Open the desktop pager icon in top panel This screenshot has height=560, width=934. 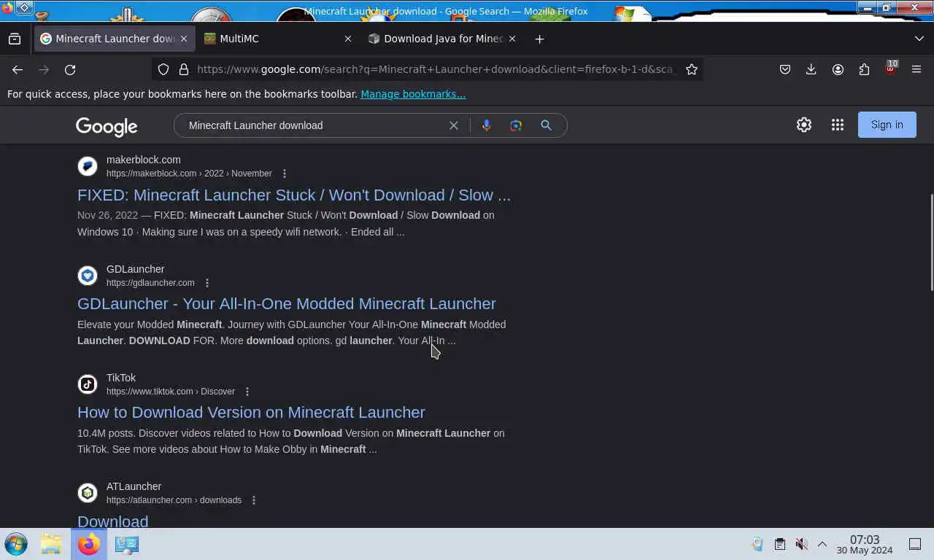click(24, 8)
